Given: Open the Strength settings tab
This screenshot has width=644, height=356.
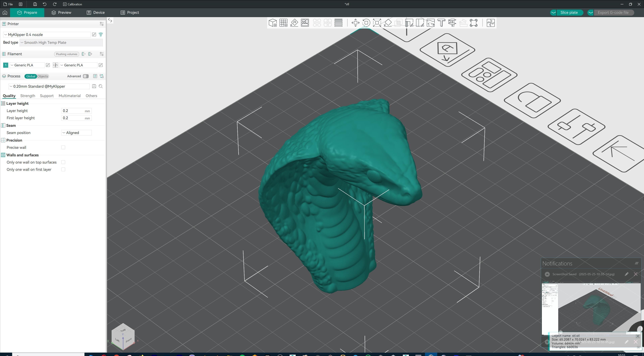Looking at the screenshot, I should click(28, 96).
